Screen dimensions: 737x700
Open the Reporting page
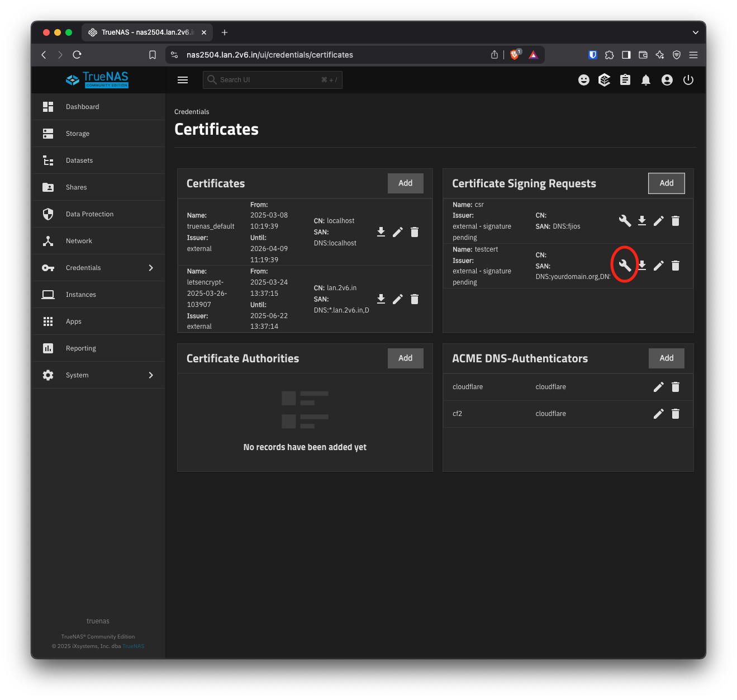[98, 348]
